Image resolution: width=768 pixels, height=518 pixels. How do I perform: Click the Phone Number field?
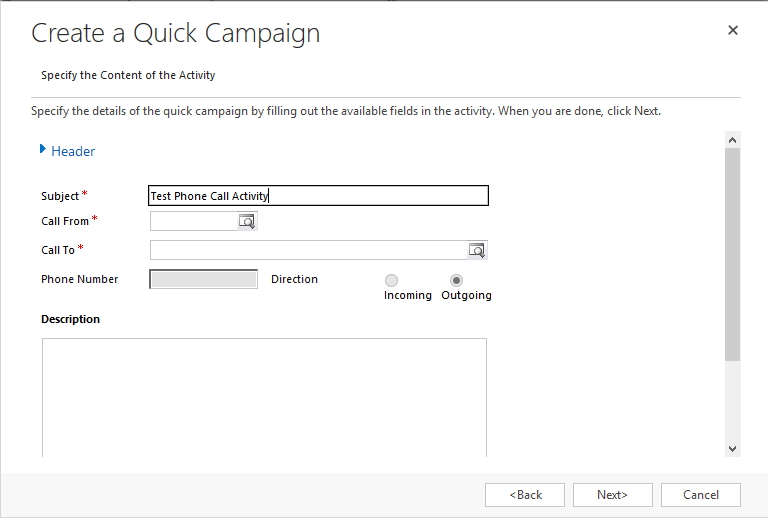(x=204, y=279)
